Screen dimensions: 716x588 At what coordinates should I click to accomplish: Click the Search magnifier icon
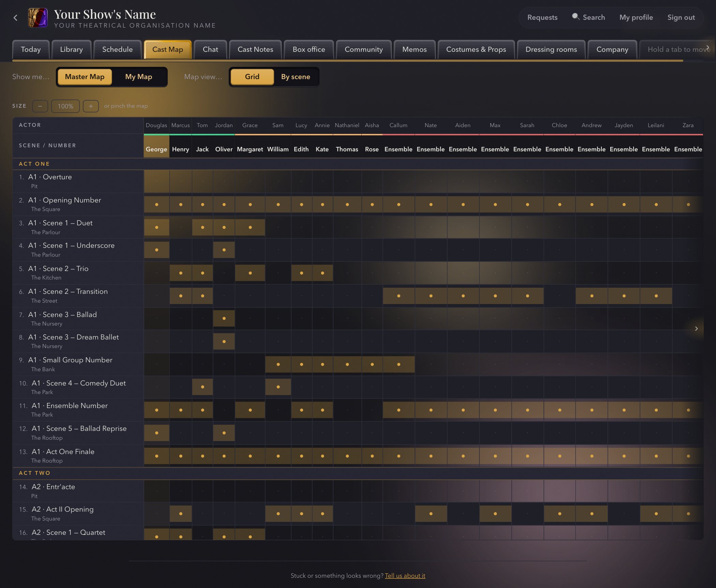point(576,17)
